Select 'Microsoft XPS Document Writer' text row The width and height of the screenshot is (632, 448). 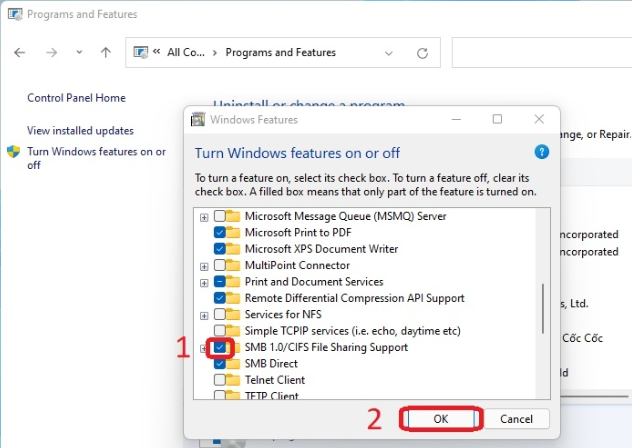point(321,249)
